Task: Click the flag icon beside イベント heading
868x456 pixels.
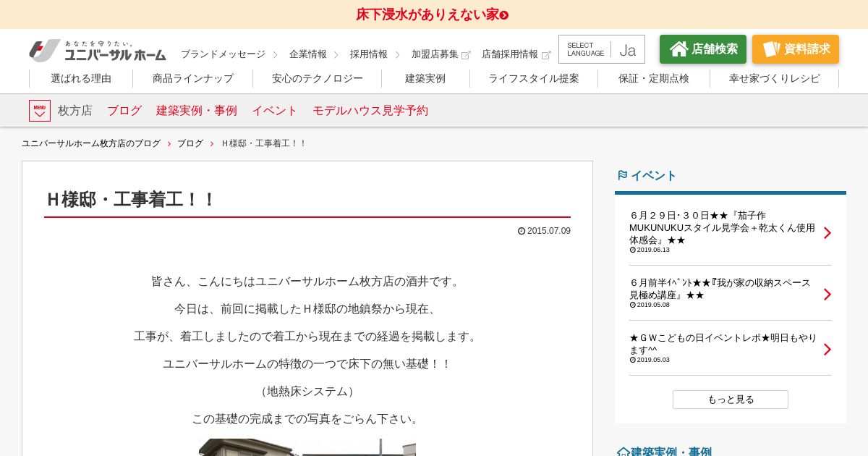Action: coord(622,175)
